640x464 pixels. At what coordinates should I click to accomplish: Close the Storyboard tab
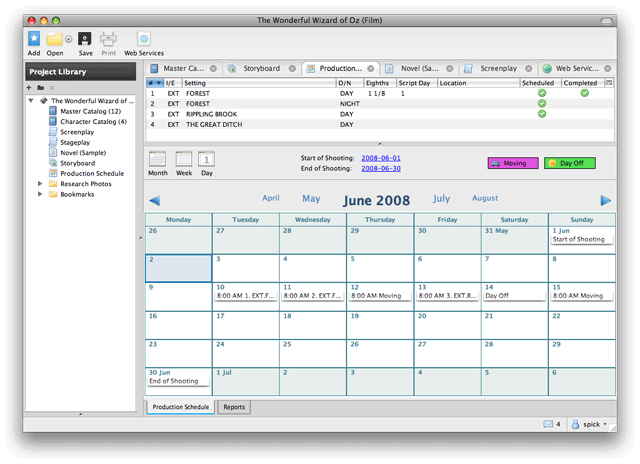(x=292, y=69)
